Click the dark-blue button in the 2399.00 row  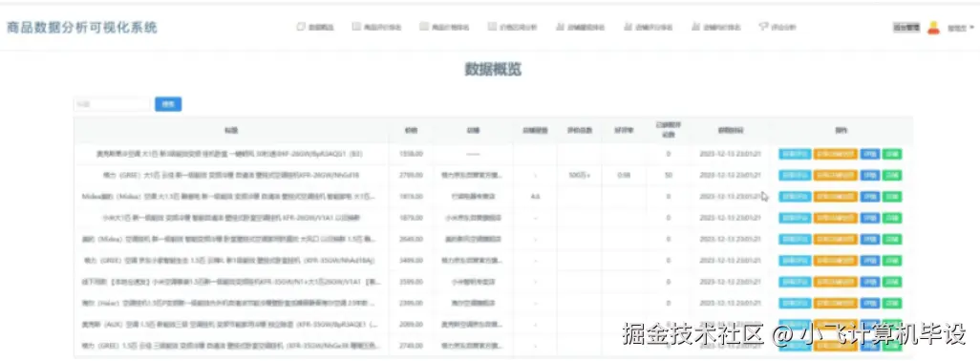click(869, 304)
